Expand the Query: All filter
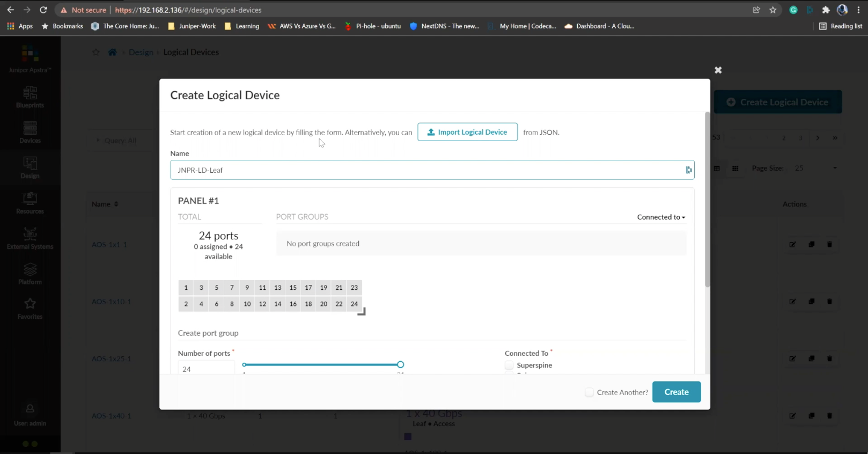The width and height of the screenshot is (868, 454). [x=116, y=141]
